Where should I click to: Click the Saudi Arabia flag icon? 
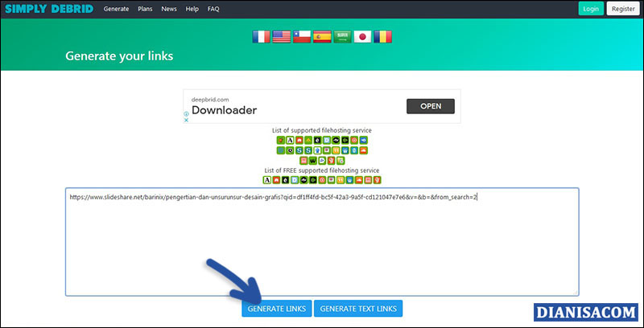(342, 36)
